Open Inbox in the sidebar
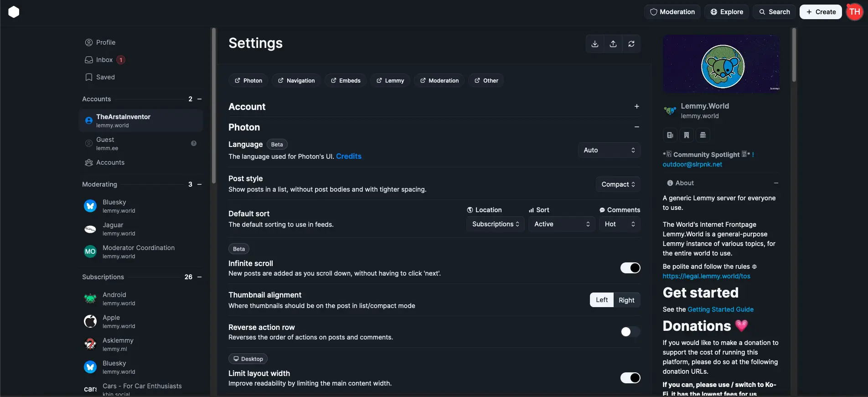 click(104, 60)
